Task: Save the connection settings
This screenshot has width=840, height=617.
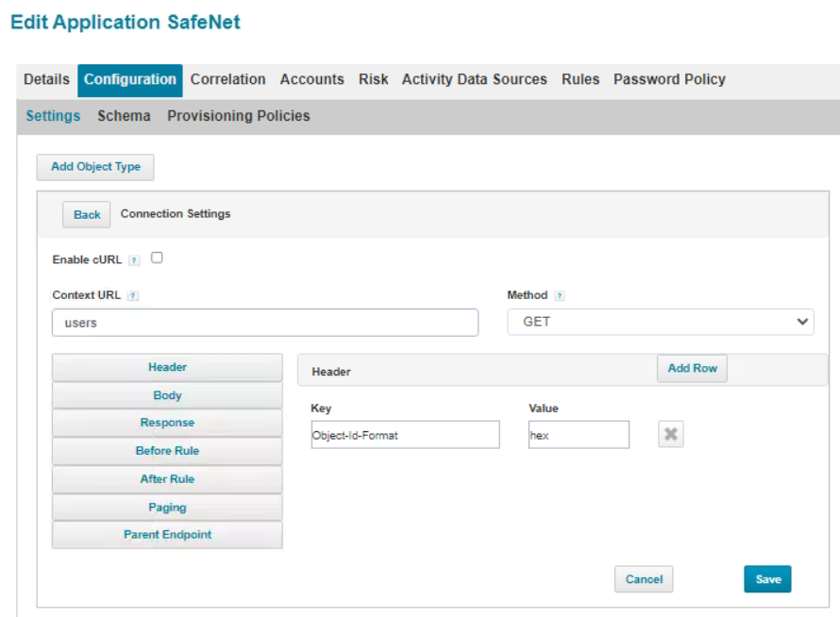Action: (767, 579)
